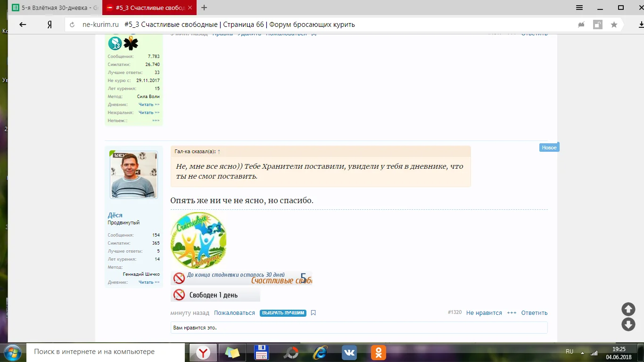Switch to the 5-я Взлётная 30-дневка tab
Image resolution: width=644 pixels, height=362 pixels.
point(54,8)
